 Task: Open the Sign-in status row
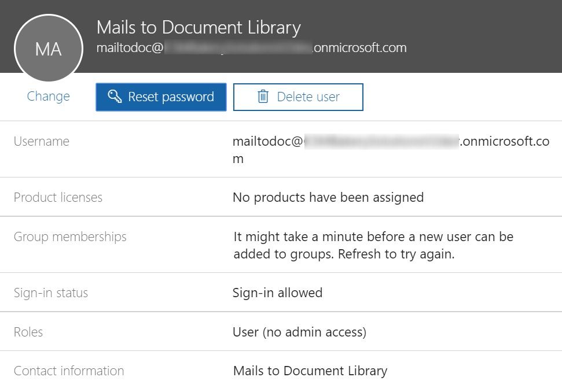(x=281, y=293)
